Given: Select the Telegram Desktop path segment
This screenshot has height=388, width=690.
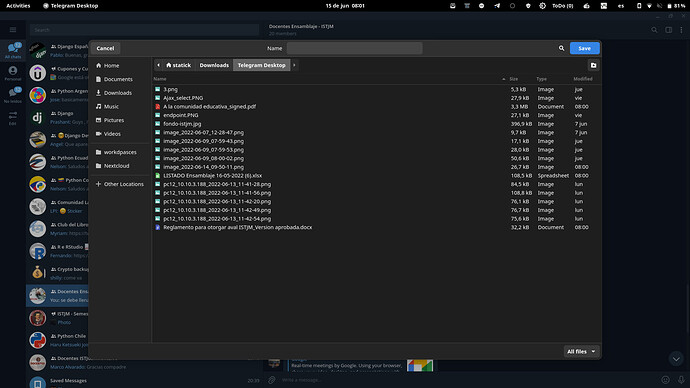Looking at the screenshot, I should pyautogui.click(x=261, y=65).
